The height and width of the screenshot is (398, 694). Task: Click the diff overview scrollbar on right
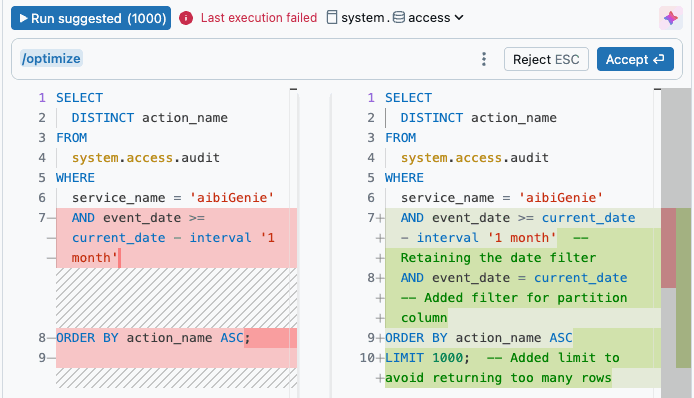676,243
